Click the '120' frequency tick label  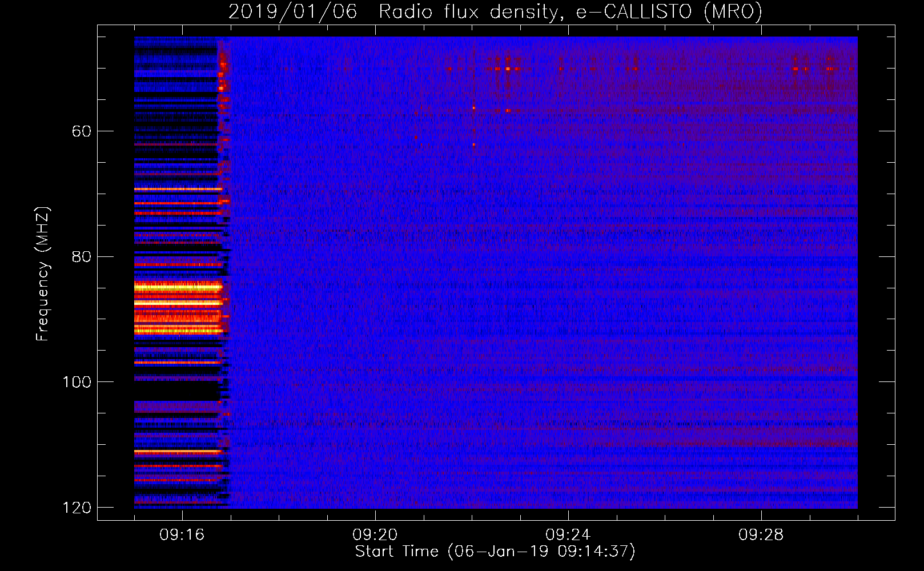tap(77, 508)
